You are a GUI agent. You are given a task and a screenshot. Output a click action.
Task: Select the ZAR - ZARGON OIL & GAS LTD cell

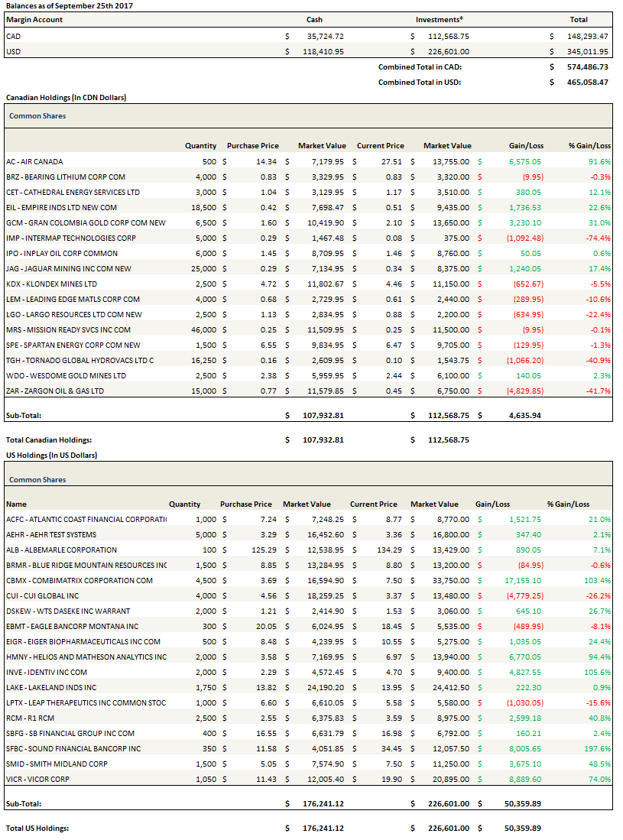54,391
